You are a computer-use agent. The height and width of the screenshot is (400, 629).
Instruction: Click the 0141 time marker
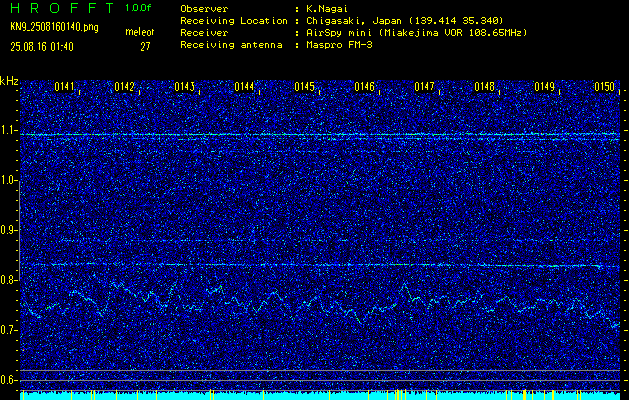(64, 87)
